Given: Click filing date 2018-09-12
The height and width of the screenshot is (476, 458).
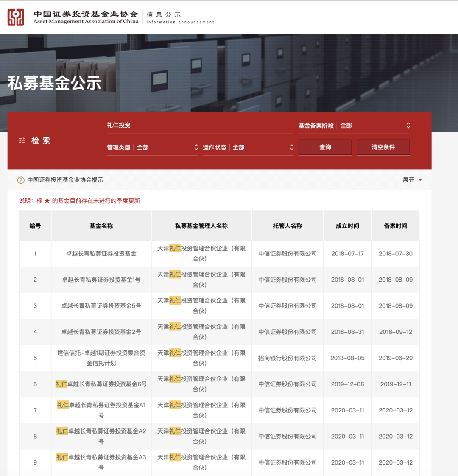Looking at the screenshot, I should tap(396, 332).
